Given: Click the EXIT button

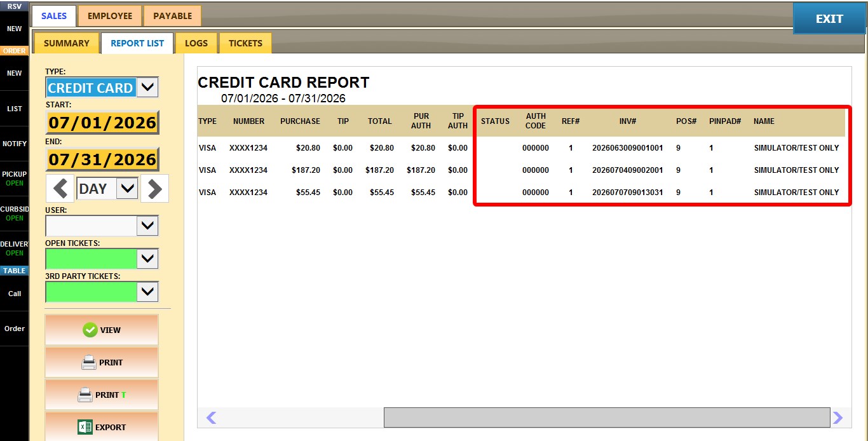Looking at the screenshot, I should click(829, 18).
